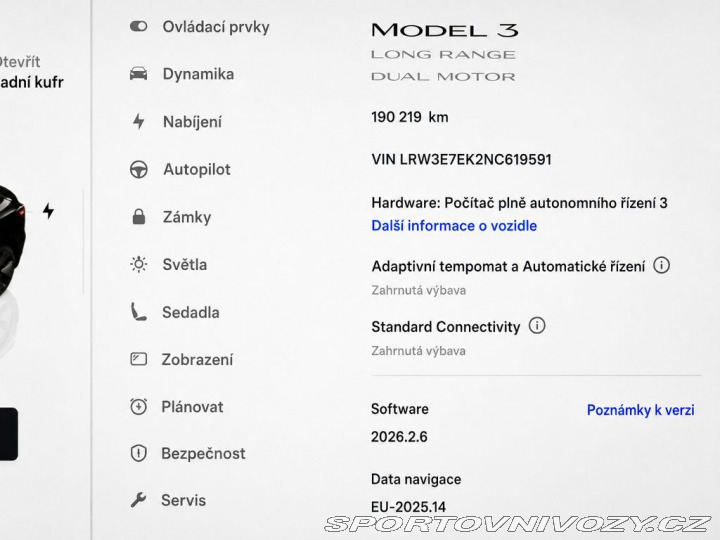
Task: Click the Bezpečnost shield icon
Action: [139, 453]
